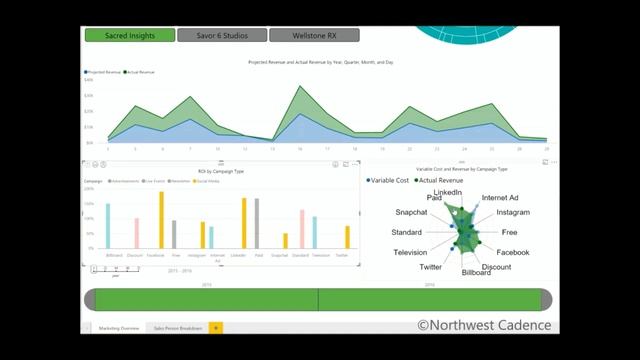
Task: Open More options ellipsis on the radar chart
Action: coord(554,162)
